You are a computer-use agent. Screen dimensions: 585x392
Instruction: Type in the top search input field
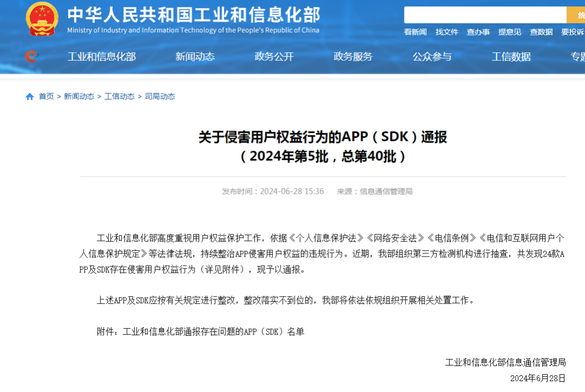click(x=485, y=15)
